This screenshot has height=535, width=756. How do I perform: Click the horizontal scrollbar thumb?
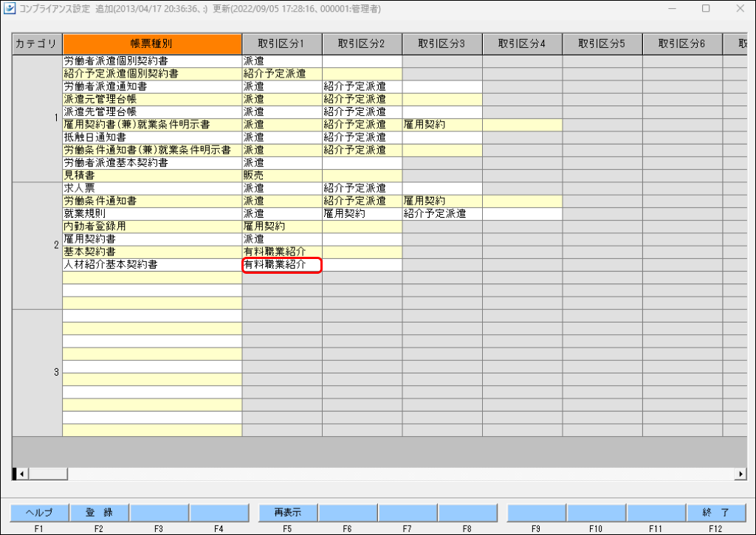coord(48,474)
